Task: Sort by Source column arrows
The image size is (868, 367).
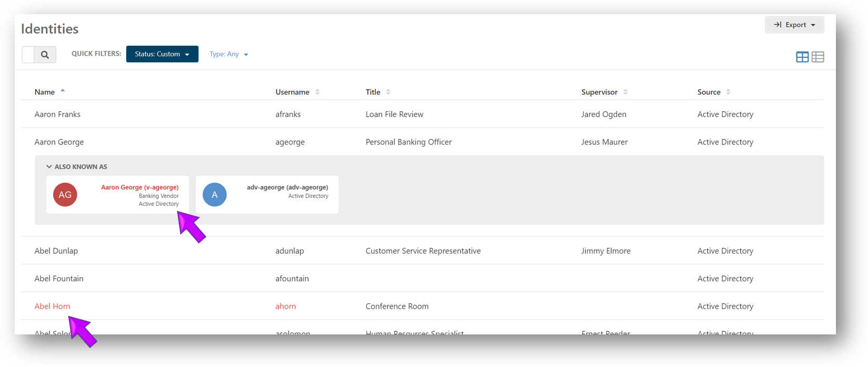Action: [x=728, y=92]
